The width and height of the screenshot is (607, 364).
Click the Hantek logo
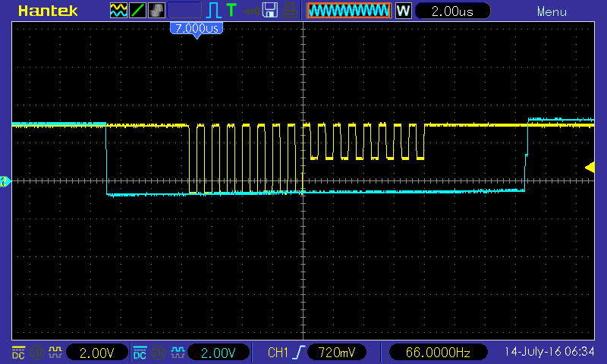[48, 11]
